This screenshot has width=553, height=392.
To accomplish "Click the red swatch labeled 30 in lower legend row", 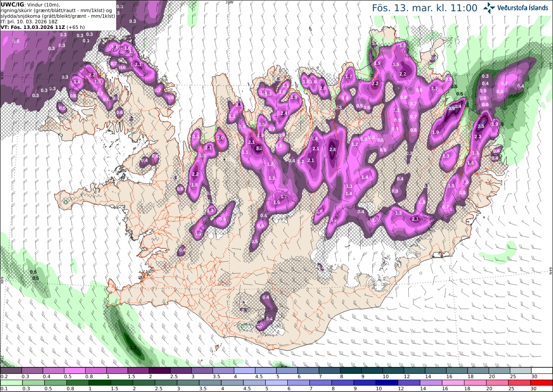I will [542, 383].
